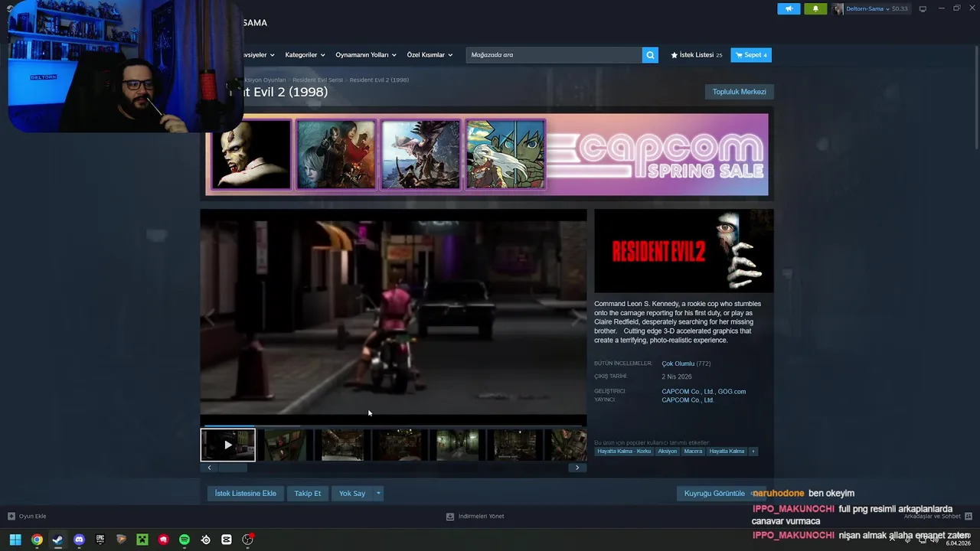Open Windows Start menu
980x551 pixels.
tap(15, 540)
